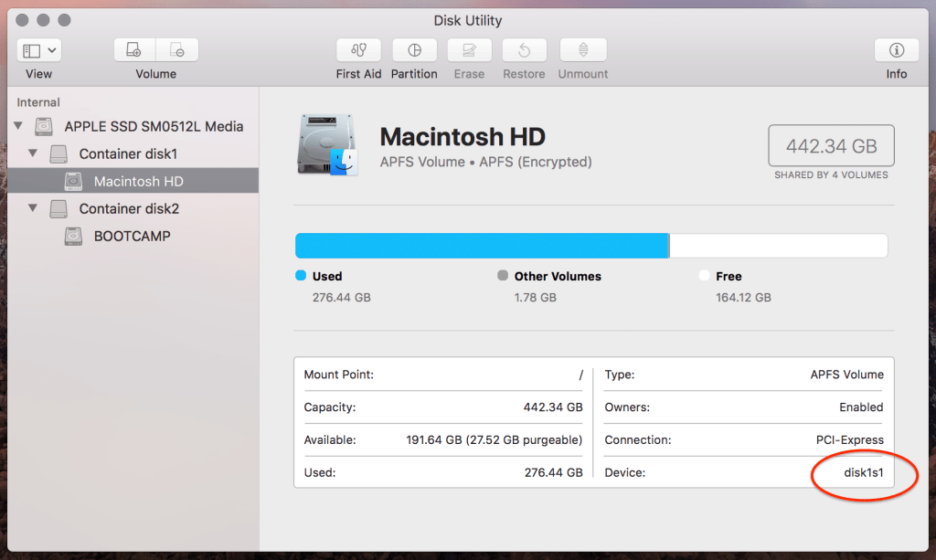Viewport: 936px width, 560px height.
Task: Click the 'Mount Point:' row label
Action: point(338,375)
